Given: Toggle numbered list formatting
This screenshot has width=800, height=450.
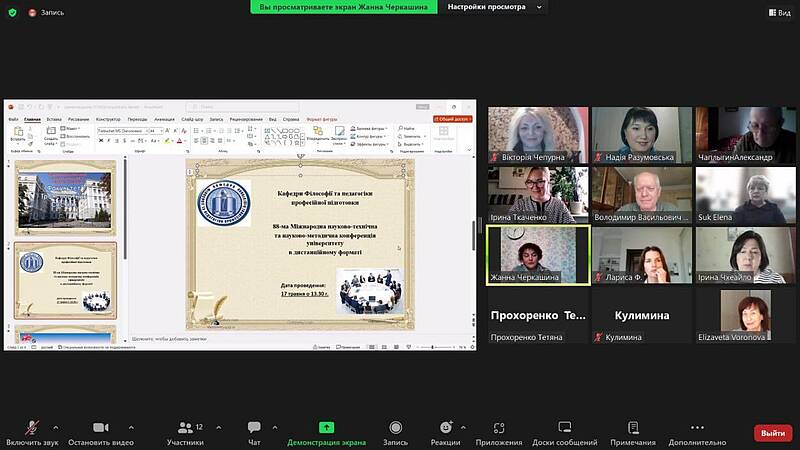Looking at the screenshot, I should 209,131.
